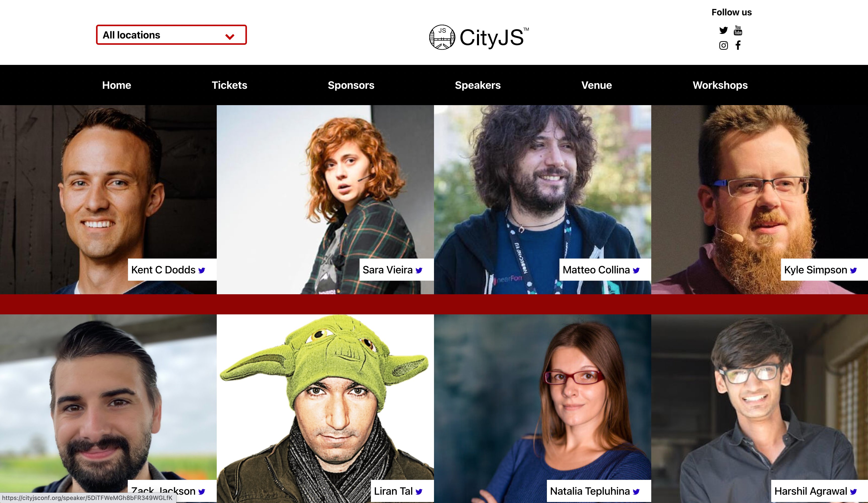This screenshot has height=503, width=868.
Task: Go to the Tickets menu item
Action: [229, 85]
